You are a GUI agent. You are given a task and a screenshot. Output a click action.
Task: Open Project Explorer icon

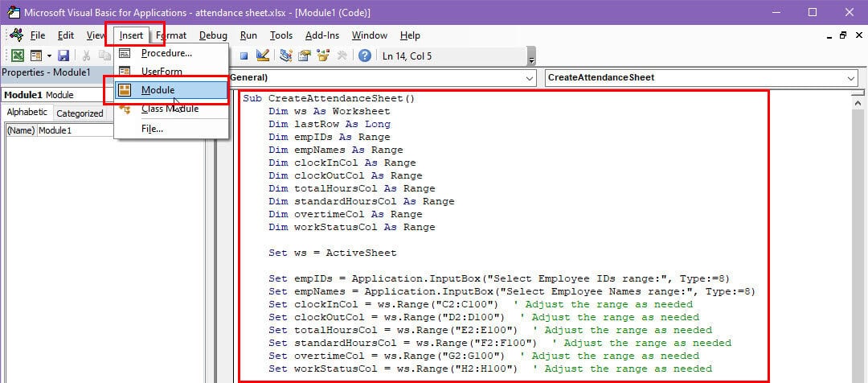285,56
